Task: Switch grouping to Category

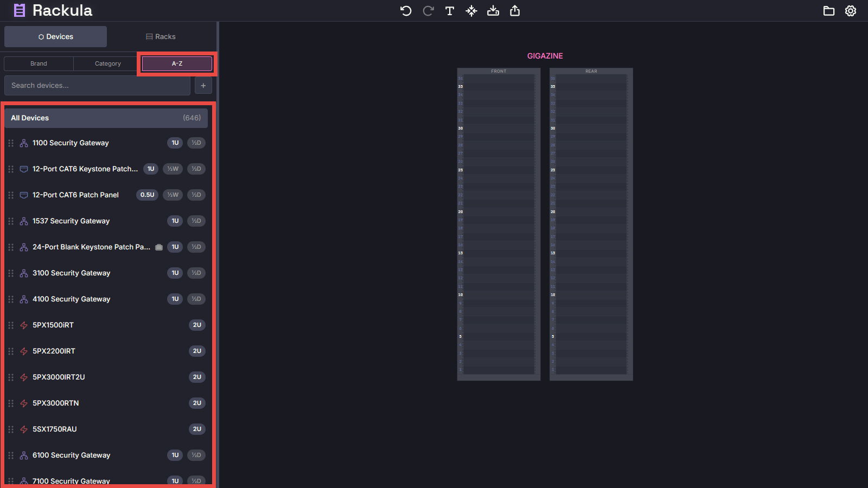Action: pos(108,63)
